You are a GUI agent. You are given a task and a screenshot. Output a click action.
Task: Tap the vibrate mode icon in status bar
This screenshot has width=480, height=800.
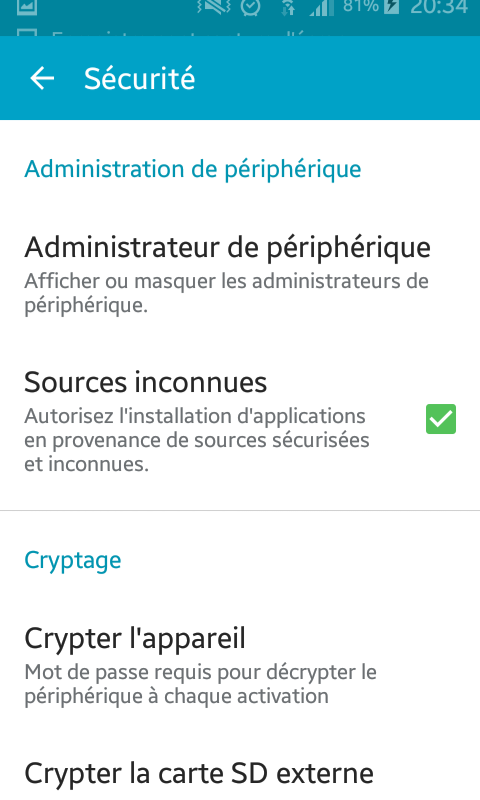point(213,7)
